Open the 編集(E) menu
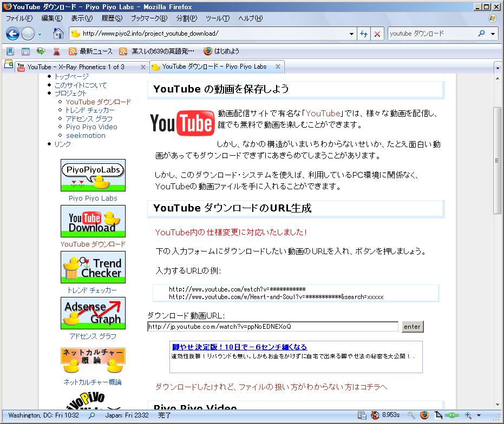Image resolution: width=504 pixels, height=424 pixels. pos(52,18)
